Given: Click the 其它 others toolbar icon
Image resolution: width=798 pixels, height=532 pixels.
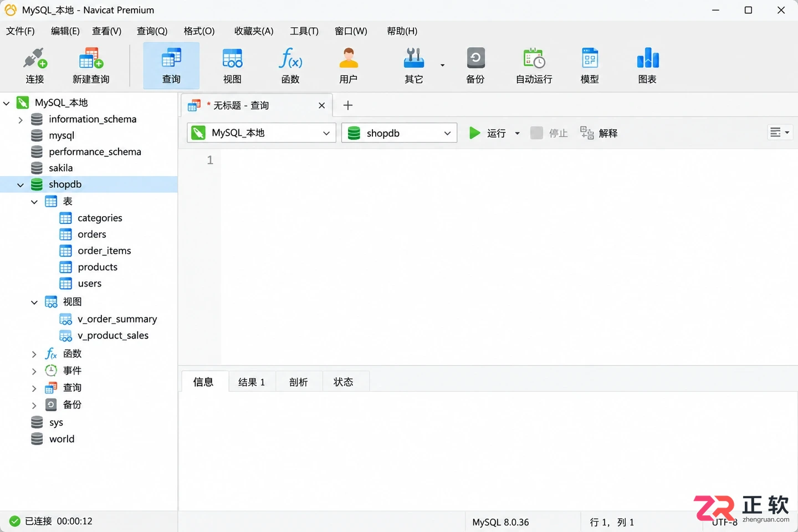Looking at the screenshot, I should (x=414, y=58).
